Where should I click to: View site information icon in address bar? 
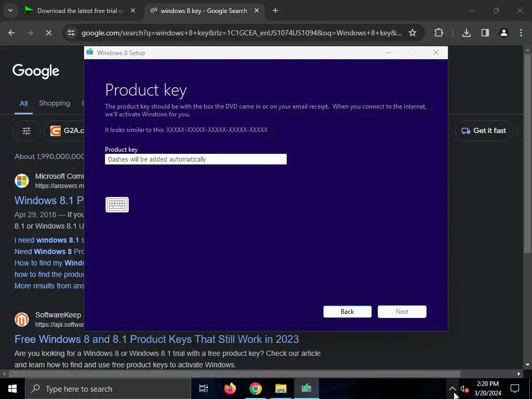71,33
